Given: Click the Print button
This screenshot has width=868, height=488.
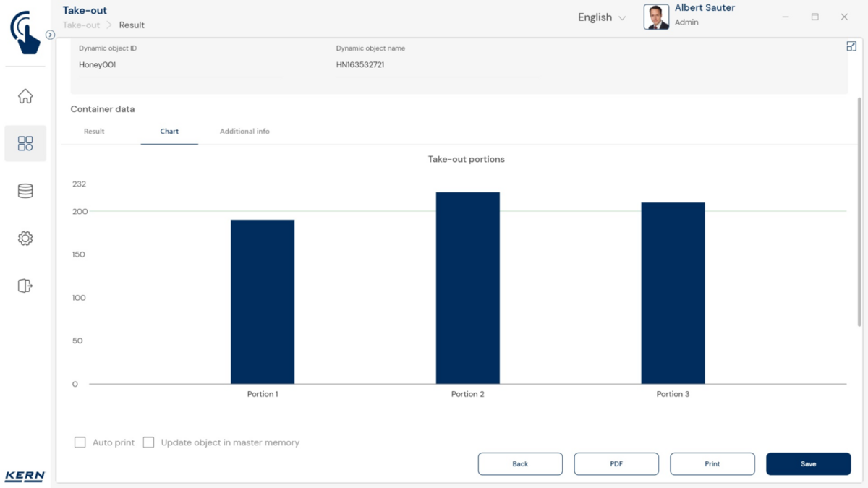Looking at the screenshot, I should click(712, 464).
